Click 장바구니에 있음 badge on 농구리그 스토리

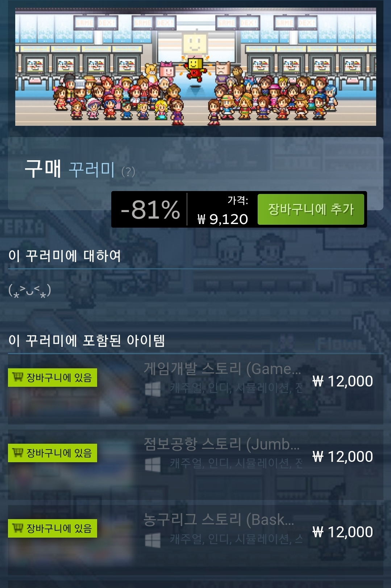(53, 528)
